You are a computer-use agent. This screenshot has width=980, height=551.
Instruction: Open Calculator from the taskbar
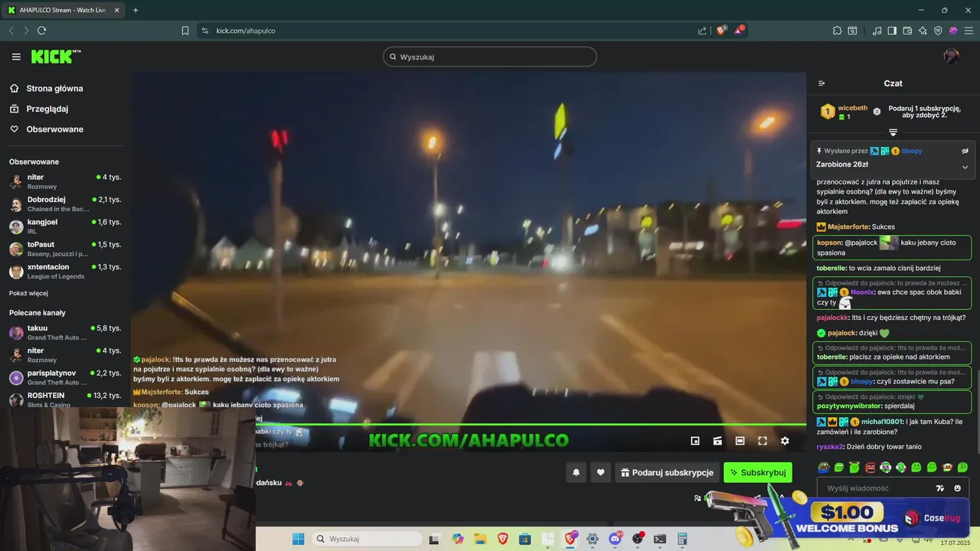(x=682, y=539)
